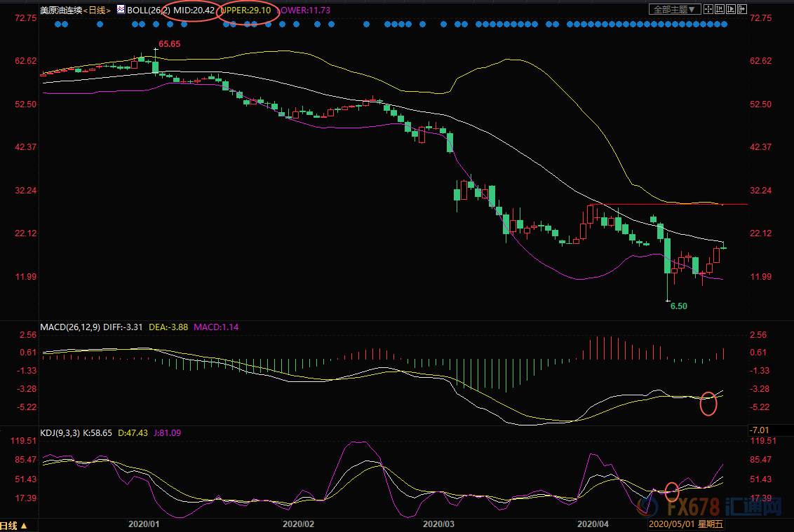Image resolution: width=794 pixels, height=532 pixels.
Task: Click the DEA:-3.88 value
Action: point(168,327)
